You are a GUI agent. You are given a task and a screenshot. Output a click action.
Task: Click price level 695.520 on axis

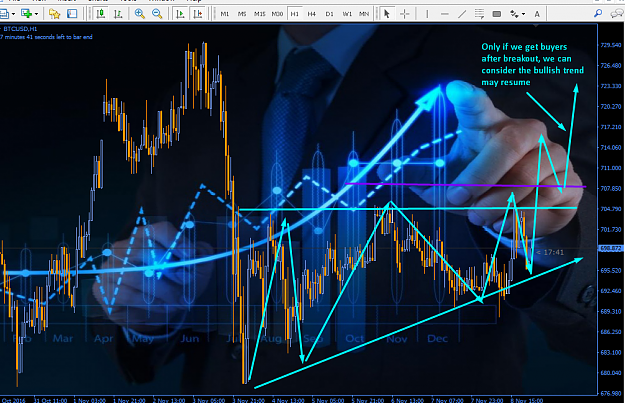[611, 270]
